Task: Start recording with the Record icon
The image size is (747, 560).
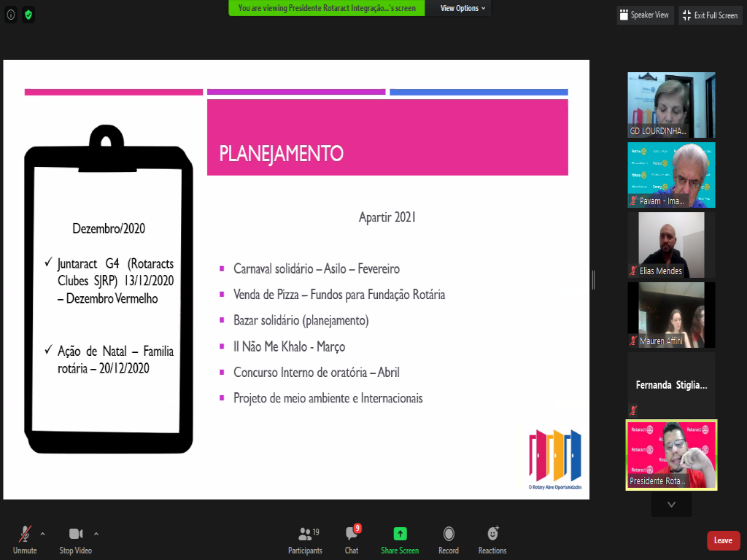Action: (x=449, y=540)
